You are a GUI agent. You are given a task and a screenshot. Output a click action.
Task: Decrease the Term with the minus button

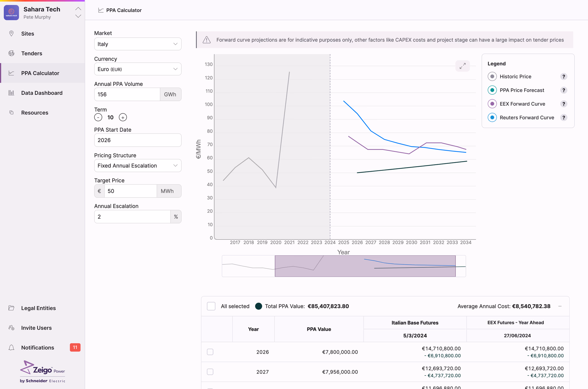(98, 117)
